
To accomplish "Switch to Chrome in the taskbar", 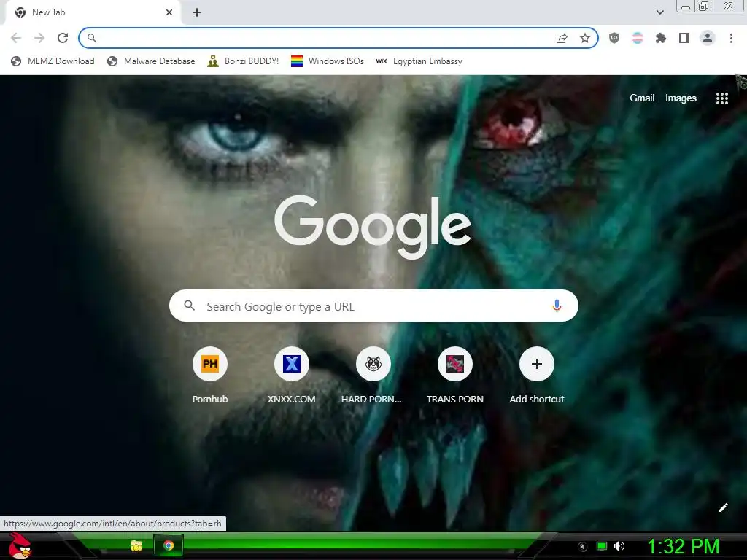I will 169,545.
